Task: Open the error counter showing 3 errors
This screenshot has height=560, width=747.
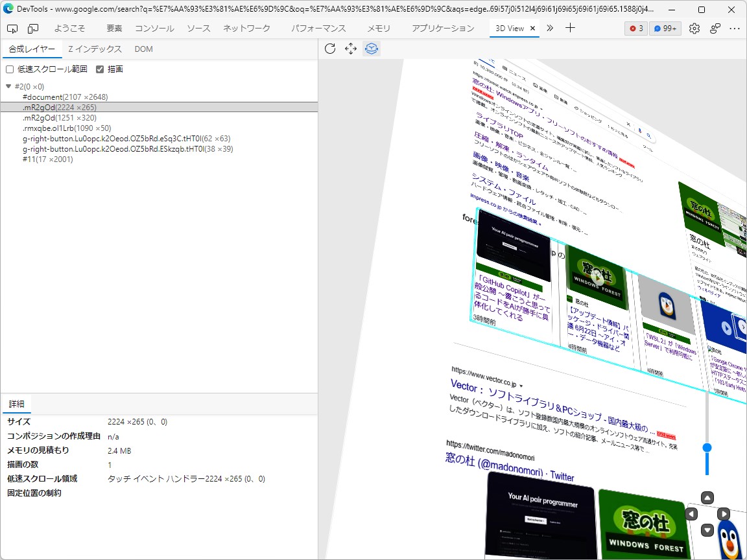Action: click(635, 29)
